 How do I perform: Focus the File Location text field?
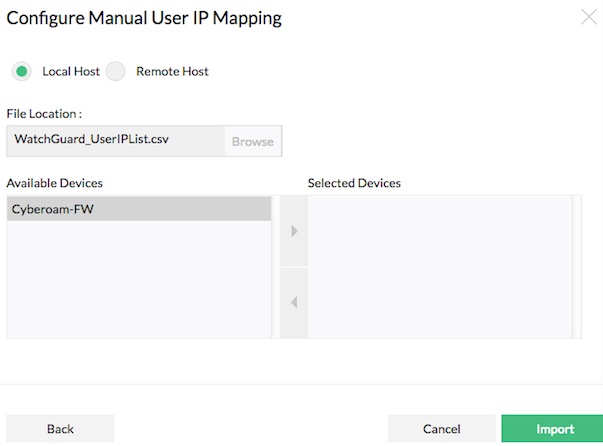tap(114, 141)
